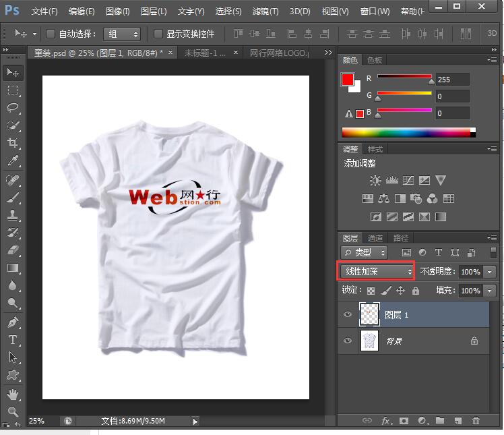Select the Zoom tool

pos(13,411)
